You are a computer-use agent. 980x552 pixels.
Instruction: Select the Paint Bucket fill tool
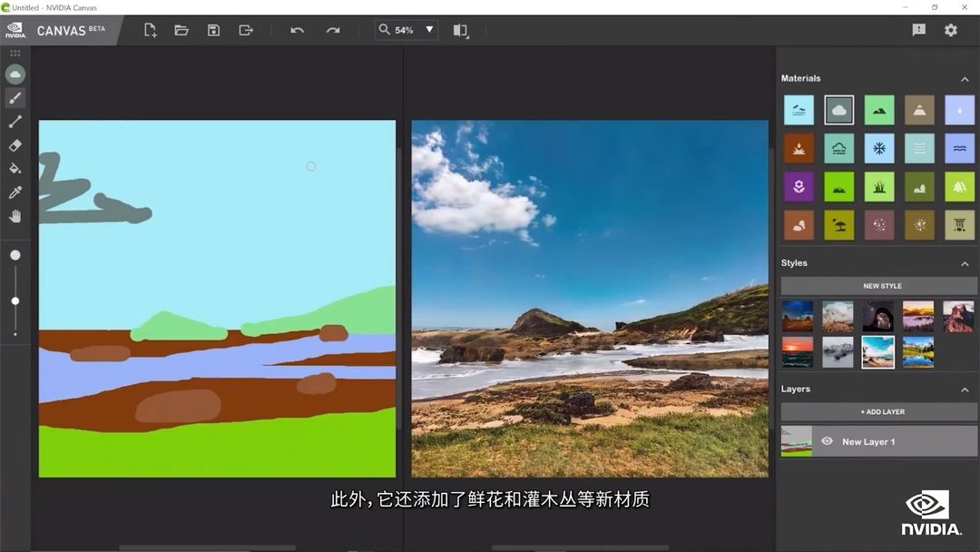[x=15, y=169]
